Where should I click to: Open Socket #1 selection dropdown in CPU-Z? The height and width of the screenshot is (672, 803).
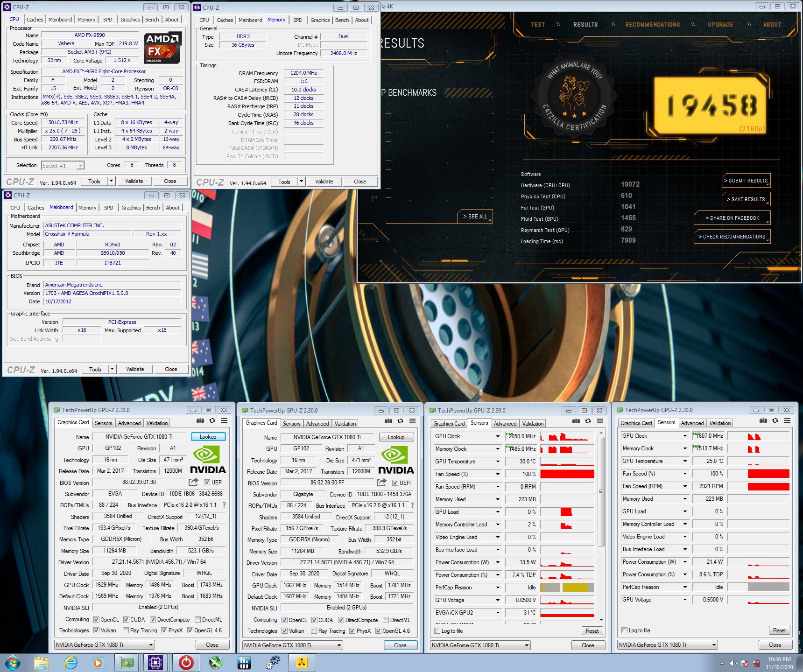(80, 165)
